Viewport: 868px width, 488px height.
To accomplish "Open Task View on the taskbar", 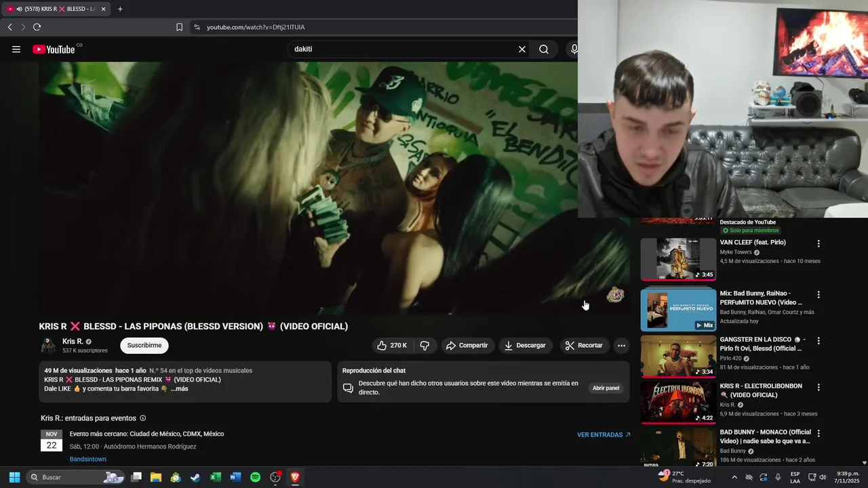I will pos(136,477).
